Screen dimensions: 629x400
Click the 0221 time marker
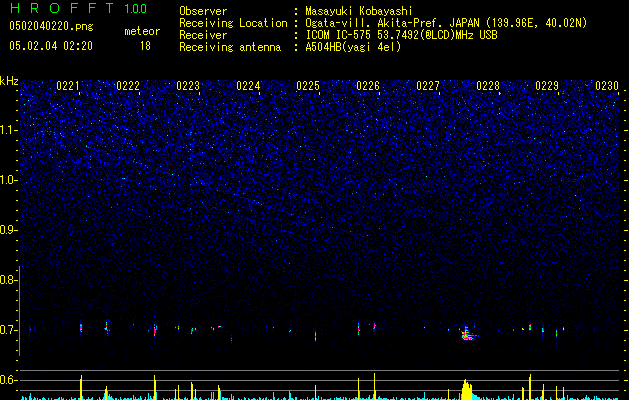click(68, 86)
